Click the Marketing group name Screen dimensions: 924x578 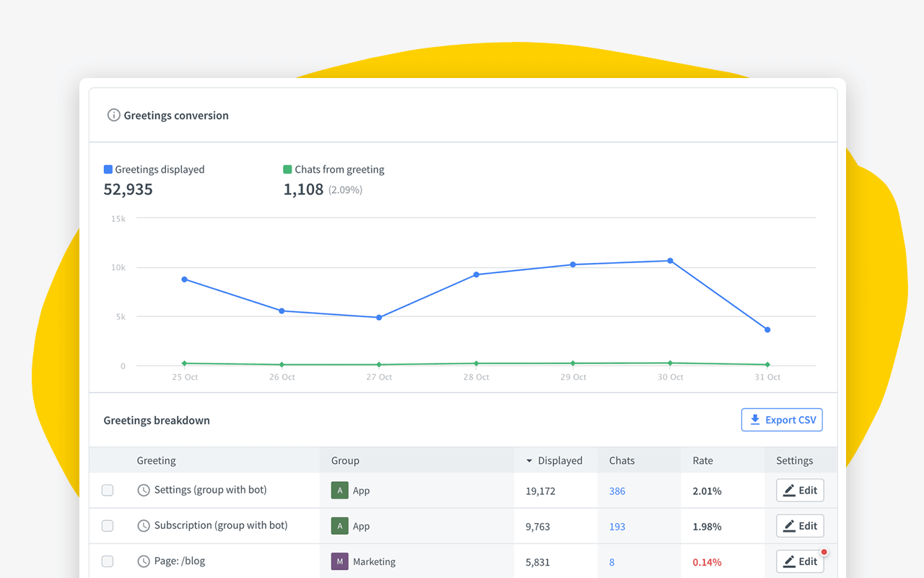[x=374, y=561]
